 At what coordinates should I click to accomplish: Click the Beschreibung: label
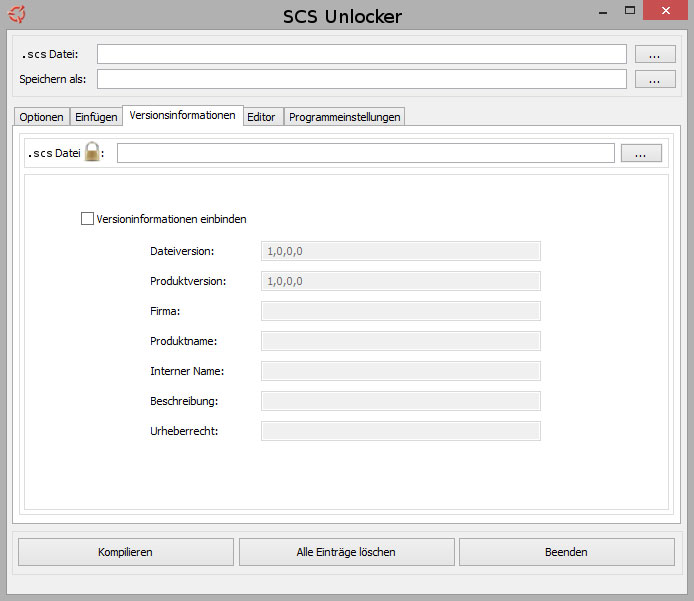click(x=184, y=401)
